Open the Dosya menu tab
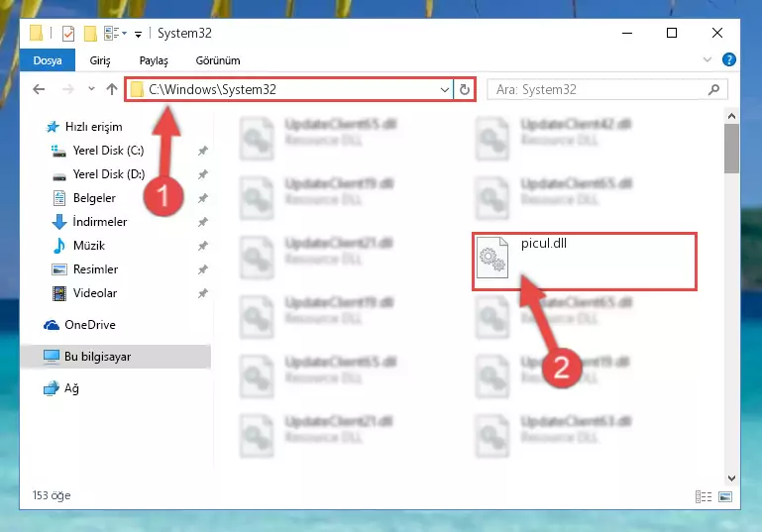Screen dimensions: 762x532 click(x=48, y=60)
